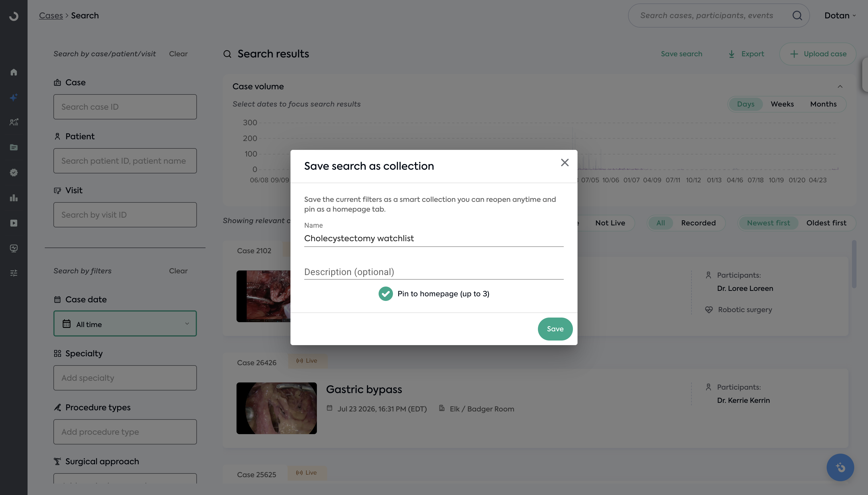
Task: Sort results Newest first
Action: point(768,223)
